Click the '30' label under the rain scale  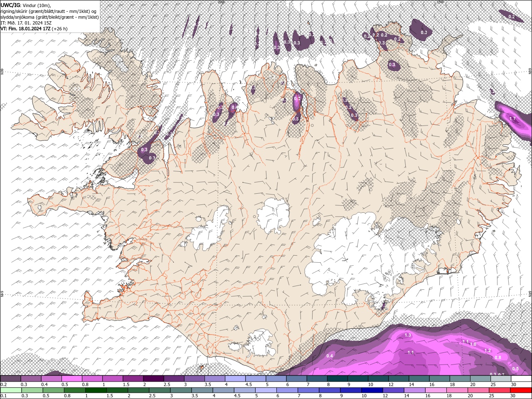(513, 396)
